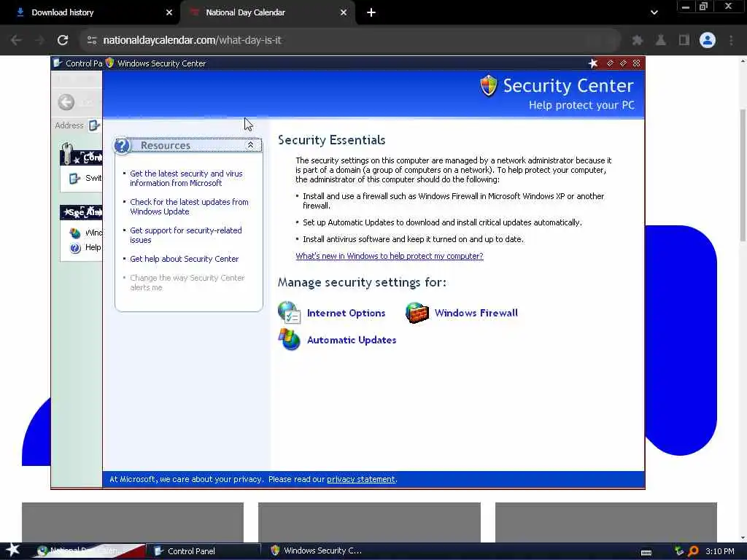
Task: Click the Control Panel back arrow button
Action: 66,102
